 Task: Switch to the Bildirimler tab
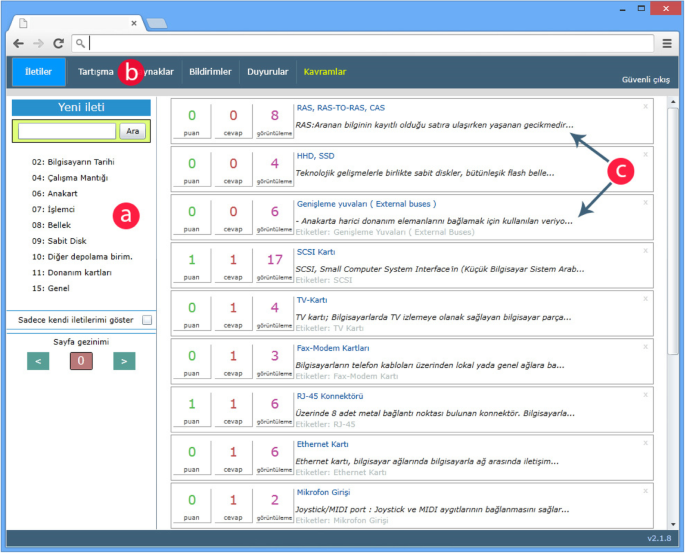(x=210, y=72)
